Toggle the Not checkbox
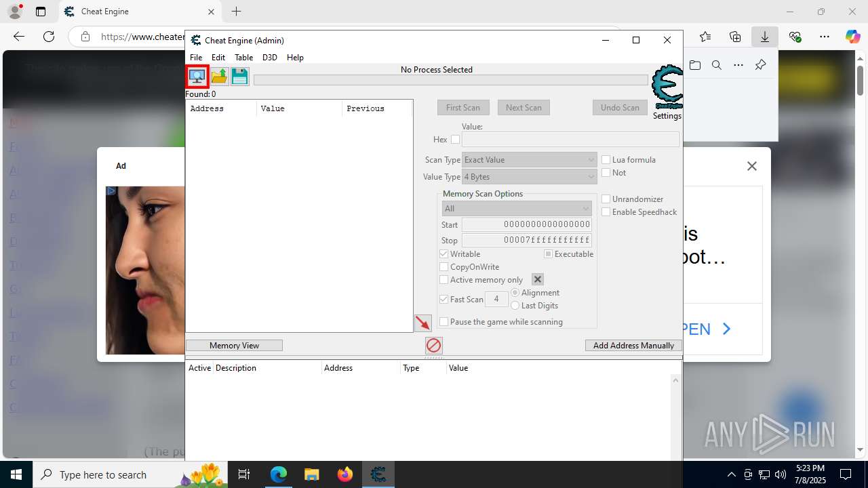868x488 pixels. pyautogui.click(x=606, y=173)
